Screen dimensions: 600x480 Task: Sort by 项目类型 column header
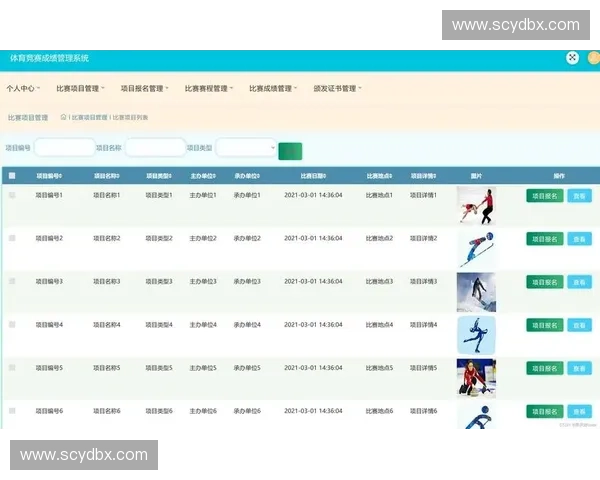159,176
